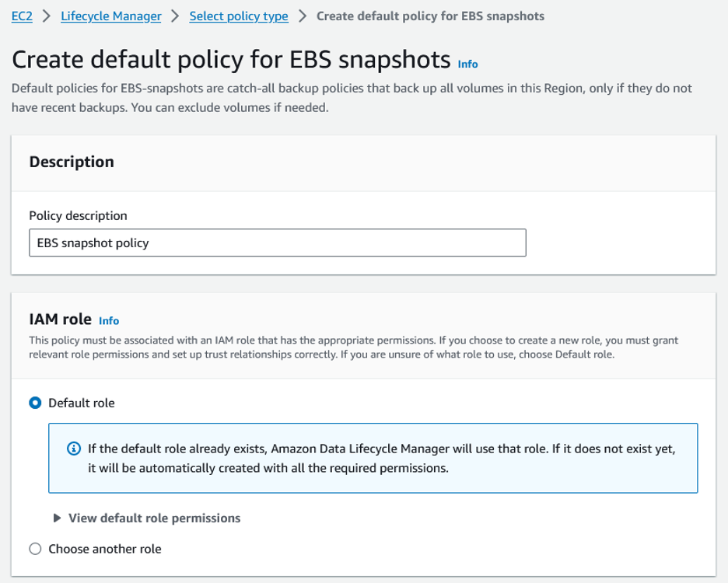
Task: Navigate to EC2 via the breadcrumb
Action: [x=22, y=16]
